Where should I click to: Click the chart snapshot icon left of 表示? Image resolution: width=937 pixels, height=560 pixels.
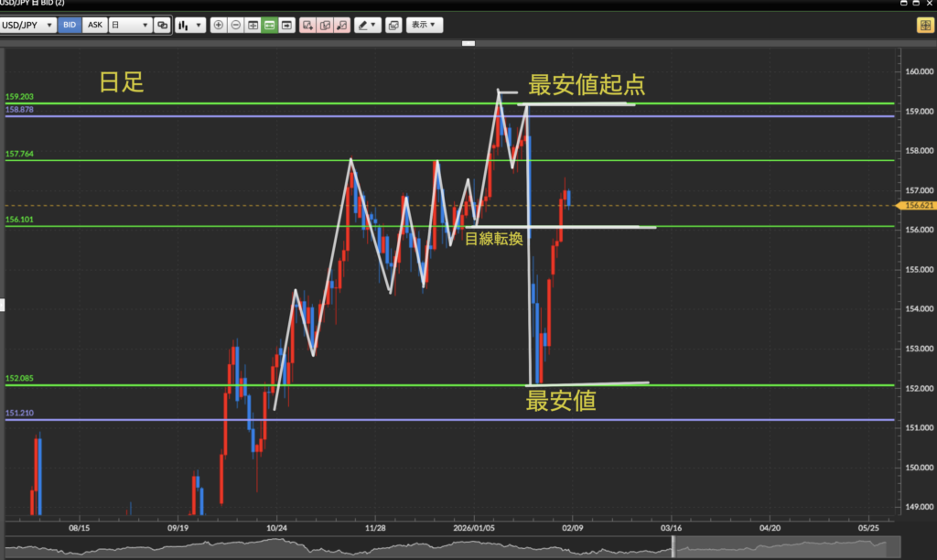coord(393,26)
